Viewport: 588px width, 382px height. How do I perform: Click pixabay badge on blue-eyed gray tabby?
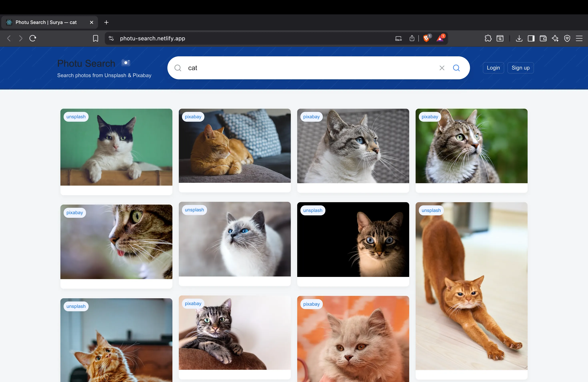[311, 117]
